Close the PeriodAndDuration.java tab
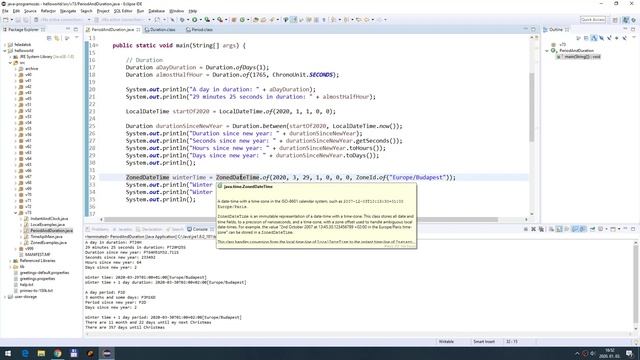This screenshot has height=360, width=640. click(x=138, y=29)
